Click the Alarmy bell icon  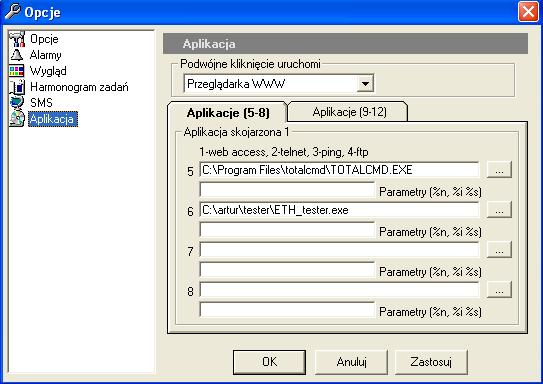coord(17,55)
